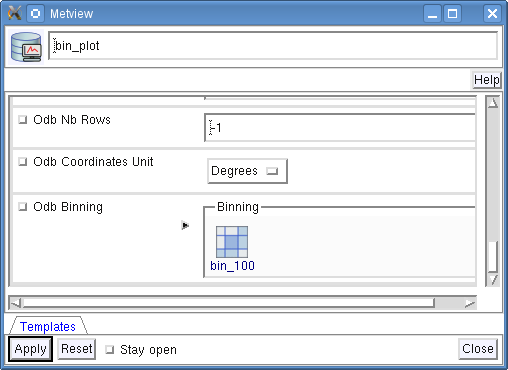Click the Apply button
508x370 pixels.
30,349
